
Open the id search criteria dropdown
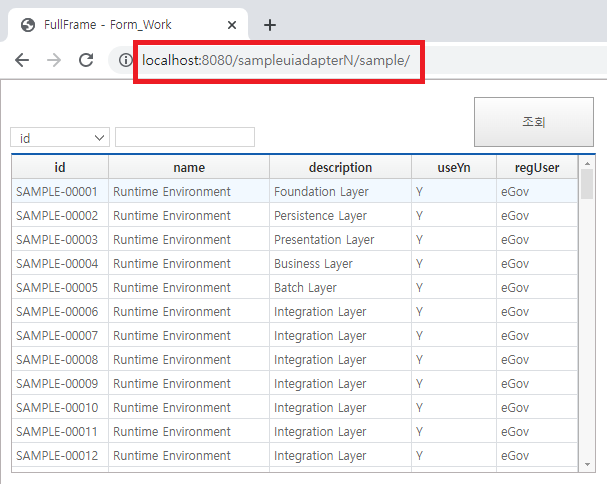tap(60, 138)
